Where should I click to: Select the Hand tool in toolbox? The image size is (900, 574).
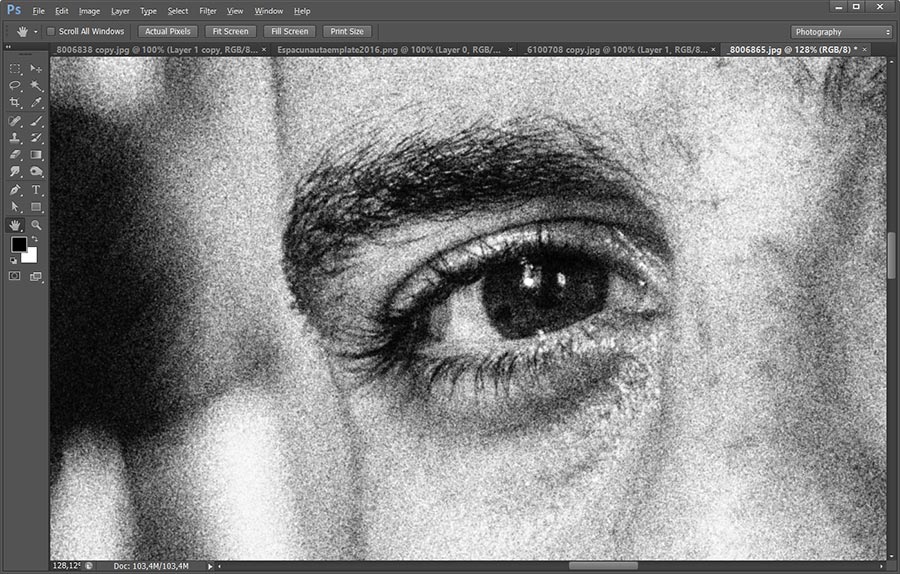(x=15, y=225)
